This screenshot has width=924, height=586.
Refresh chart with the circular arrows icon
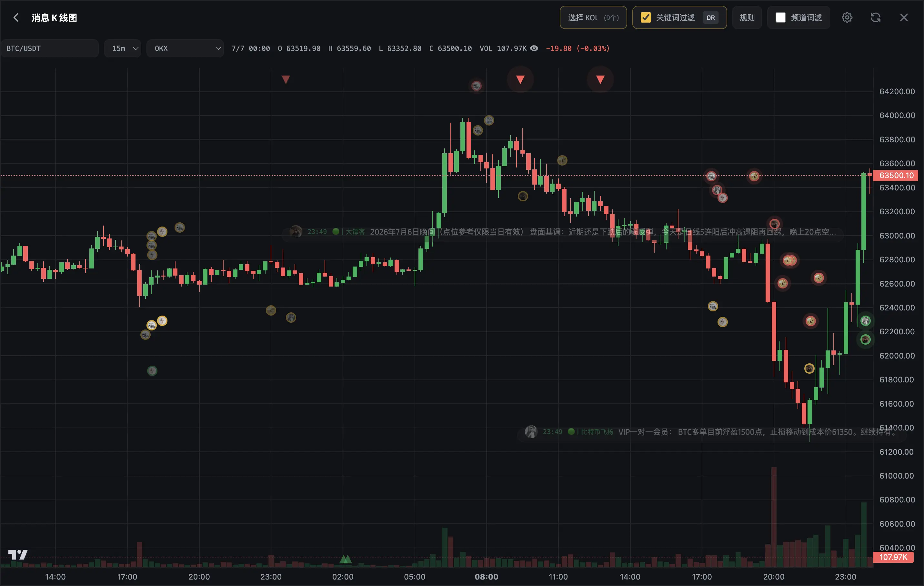875,18
